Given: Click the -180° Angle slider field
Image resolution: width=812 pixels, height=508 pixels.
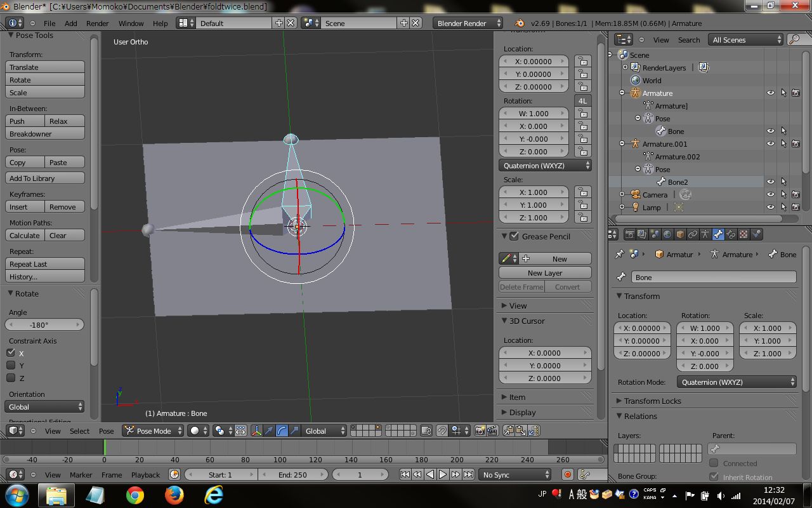Looking at the screenshot, I should pyautogui.click(x=44, y=324).
